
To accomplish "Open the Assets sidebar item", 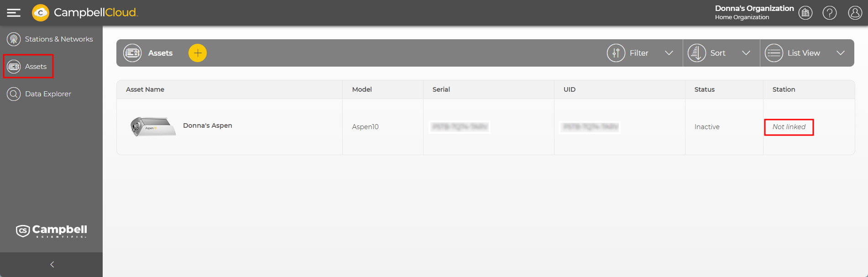I will (36, 67).
